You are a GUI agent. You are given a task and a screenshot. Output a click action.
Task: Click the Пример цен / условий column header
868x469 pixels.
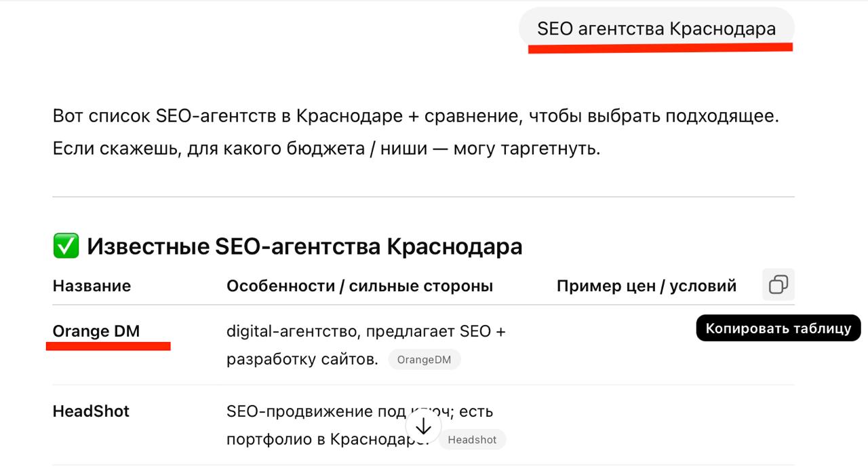point(646,285)
